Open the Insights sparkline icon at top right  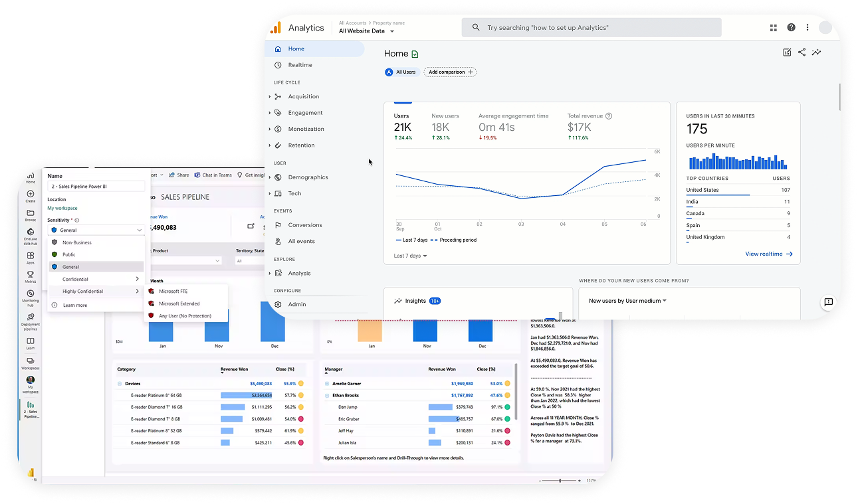click(816, 52)
